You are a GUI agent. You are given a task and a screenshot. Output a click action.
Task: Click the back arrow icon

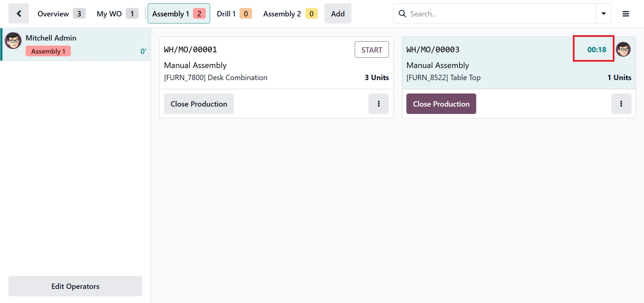click(x=19, y=14)
